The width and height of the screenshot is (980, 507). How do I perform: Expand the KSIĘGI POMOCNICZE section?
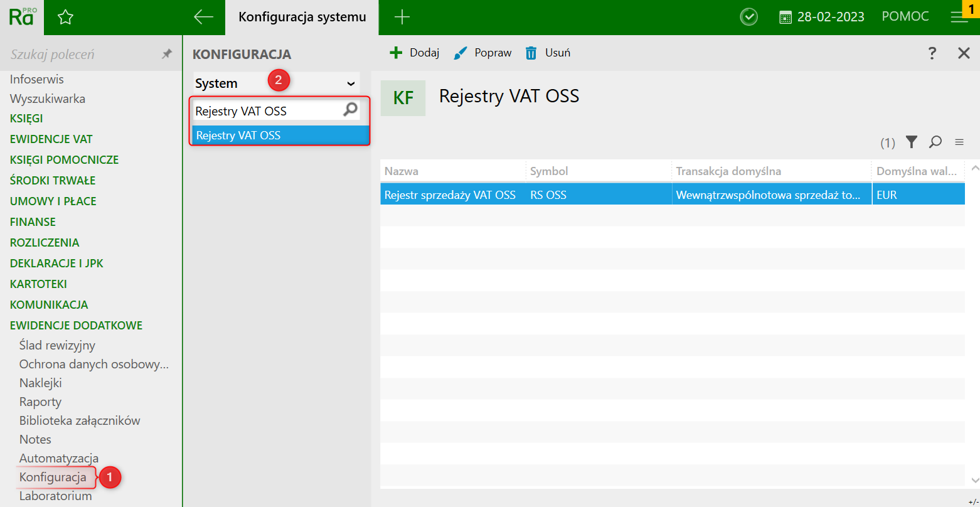pyautogui.click(x=65, y=160)
